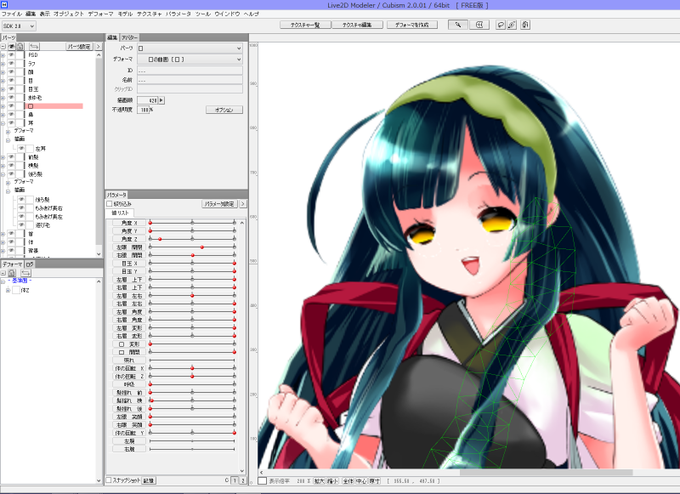Select the brush selection tool icon

pyautogui.click(x=512, y=25)
